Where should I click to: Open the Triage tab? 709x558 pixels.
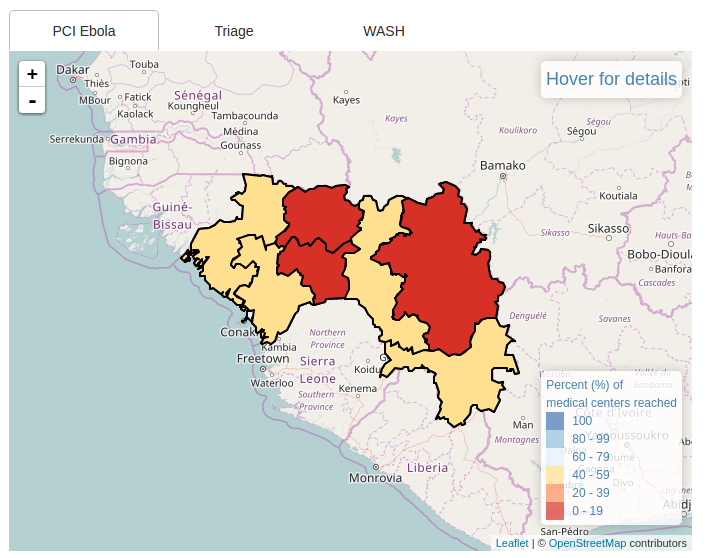pyautogui.click(x=234, y=31)
